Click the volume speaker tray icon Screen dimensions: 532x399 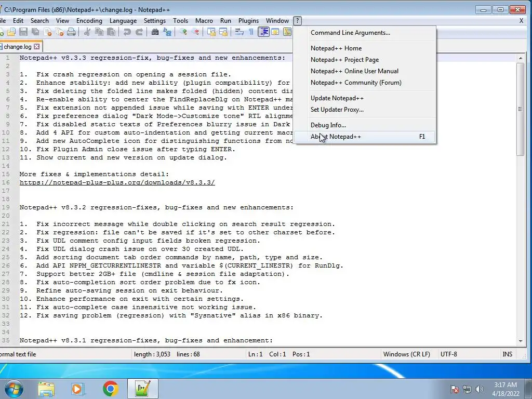pos(479,389)
